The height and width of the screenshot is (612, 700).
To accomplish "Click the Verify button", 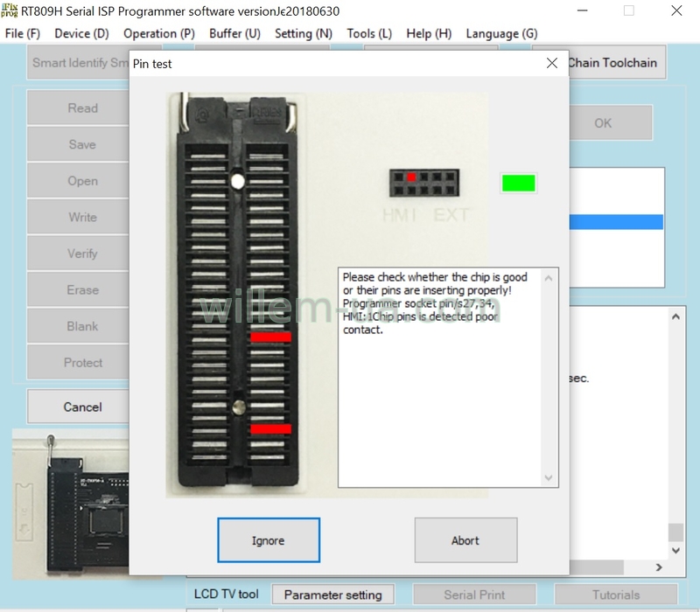I will point(78,254).
